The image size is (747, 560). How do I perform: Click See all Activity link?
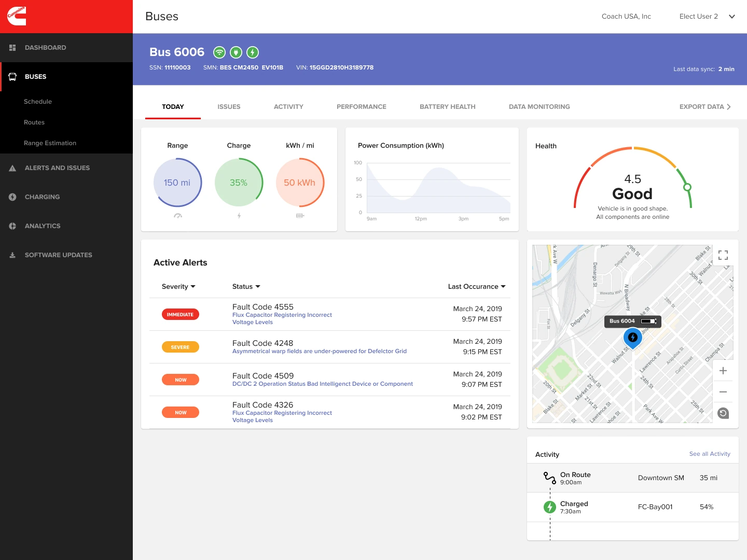(x=710, y=454)
